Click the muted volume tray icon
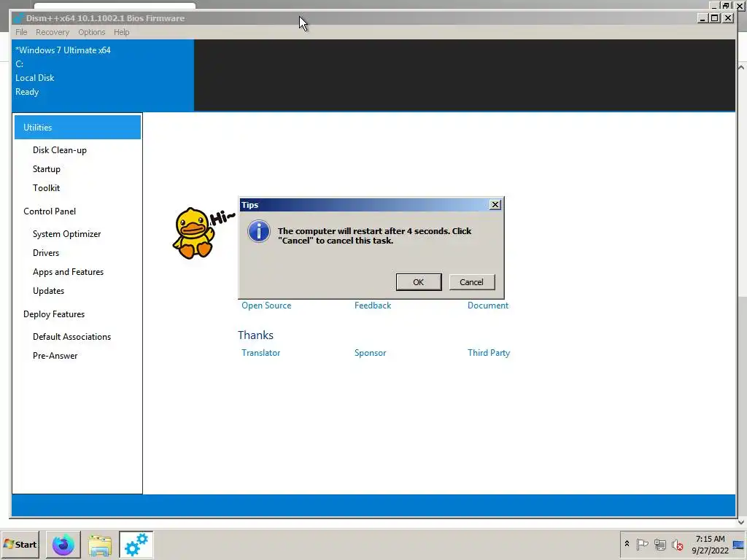747x560 pixels. point(677,544)
